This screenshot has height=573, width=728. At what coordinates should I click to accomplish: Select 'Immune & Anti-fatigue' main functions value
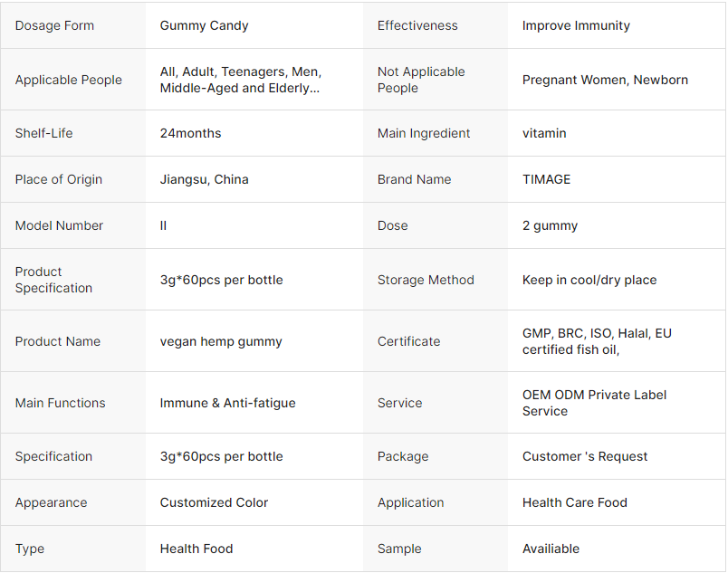tap(227, 403)
